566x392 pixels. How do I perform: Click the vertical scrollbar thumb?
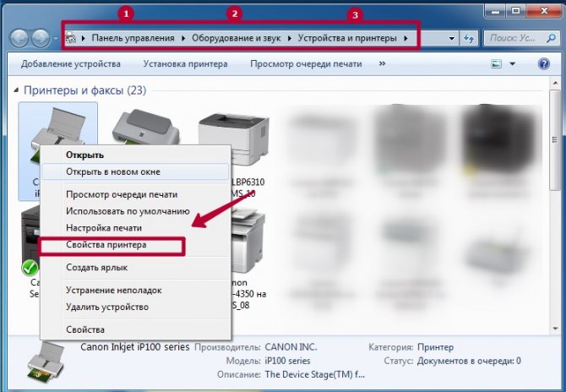point(554,139)
